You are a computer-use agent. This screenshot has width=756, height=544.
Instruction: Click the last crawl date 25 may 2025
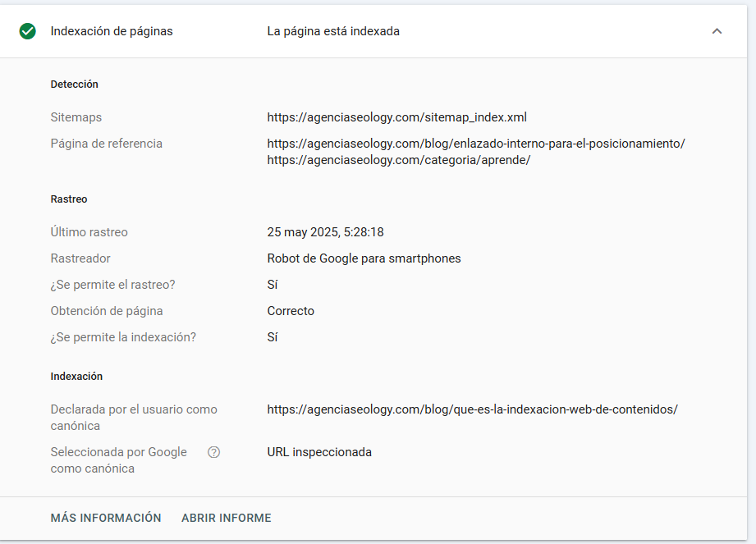(325, 232)
